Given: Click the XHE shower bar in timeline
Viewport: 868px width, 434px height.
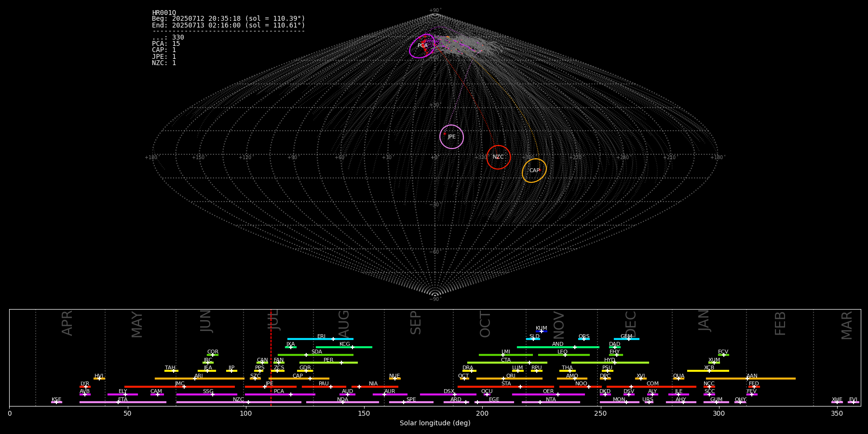Looking at the screenshot, I should pyautogui.click(x=837, y=402).
